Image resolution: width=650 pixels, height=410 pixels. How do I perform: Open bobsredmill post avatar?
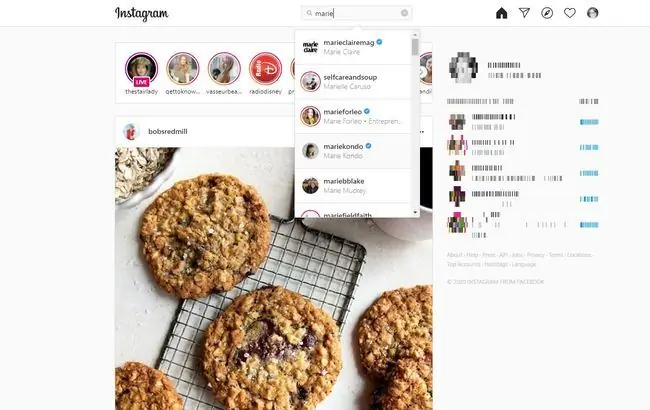[131, 132]
